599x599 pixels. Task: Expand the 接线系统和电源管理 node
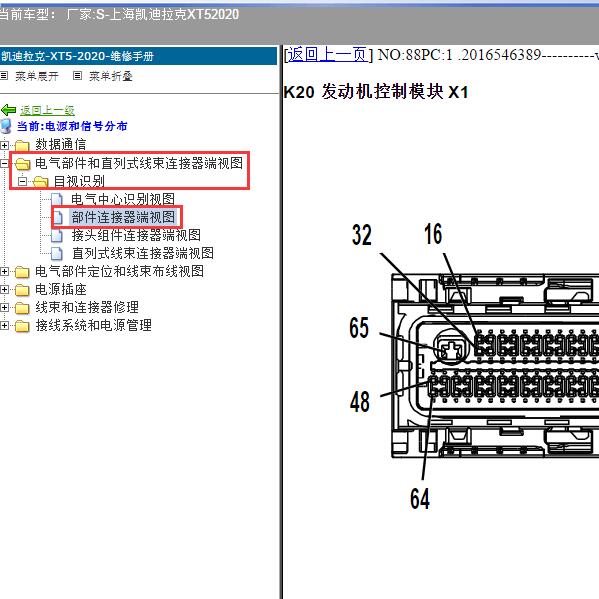point(4,325)
